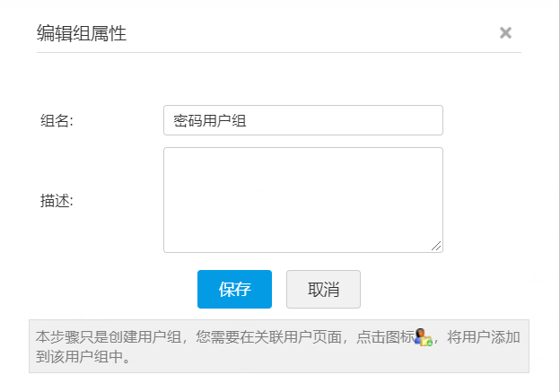Click inside the 描述 text area

click(x=303, y=199)
